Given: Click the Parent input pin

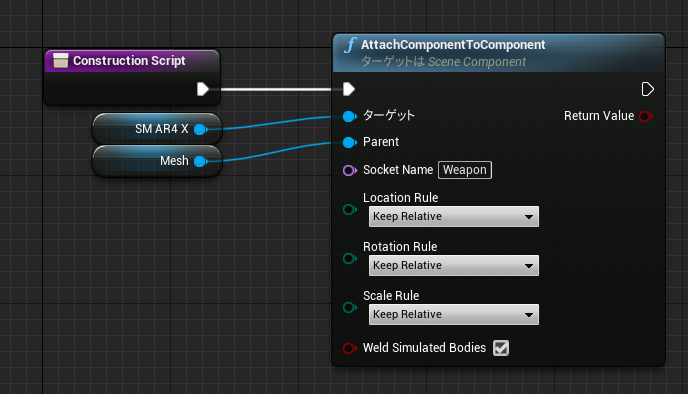Looking at the screenshot, I should 350,143.
